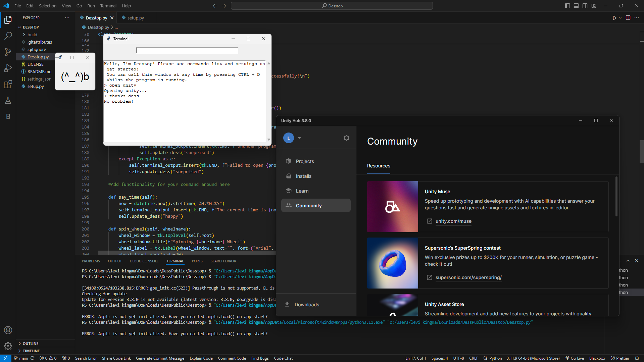Open the run button dropdown chevron
644x362 pixels.
[620, 18]
